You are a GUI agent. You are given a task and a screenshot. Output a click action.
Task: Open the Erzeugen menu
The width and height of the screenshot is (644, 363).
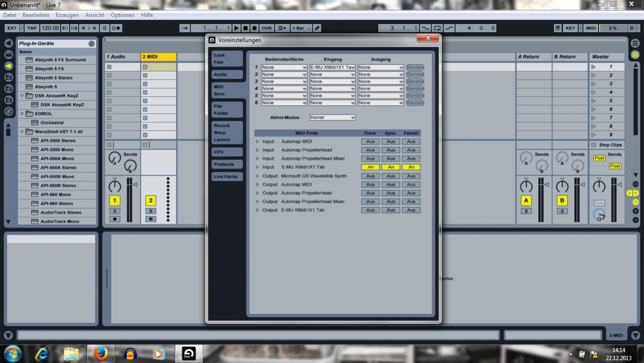click(x=67, y=15)
